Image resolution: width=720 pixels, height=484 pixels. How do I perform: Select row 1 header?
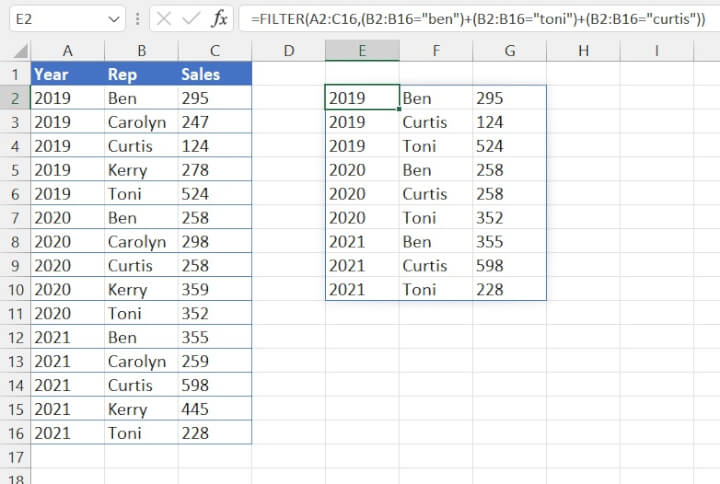[15, 74]
